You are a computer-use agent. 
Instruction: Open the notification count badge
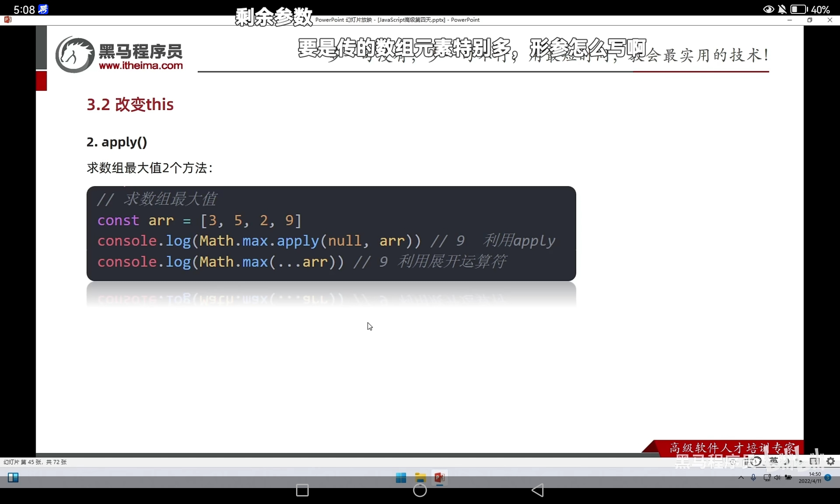point(828,478)
